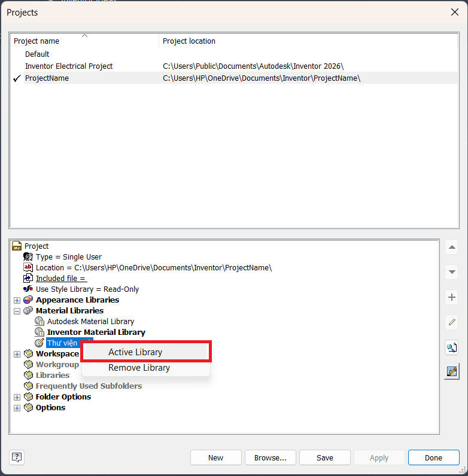The height and width of the screenshot is (476, 468).
Task: Click the Included file = link
Action: [61, 279]
